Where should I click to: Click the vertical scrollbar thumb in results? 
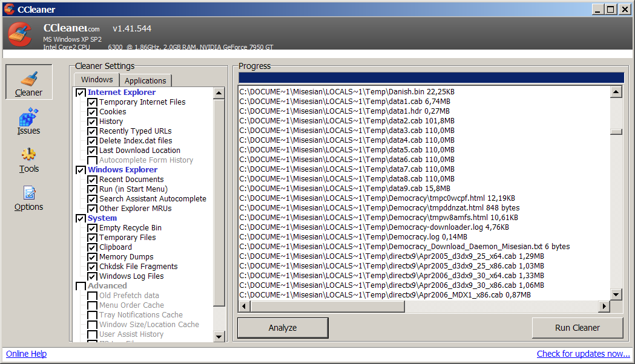[x=616, y=132]
